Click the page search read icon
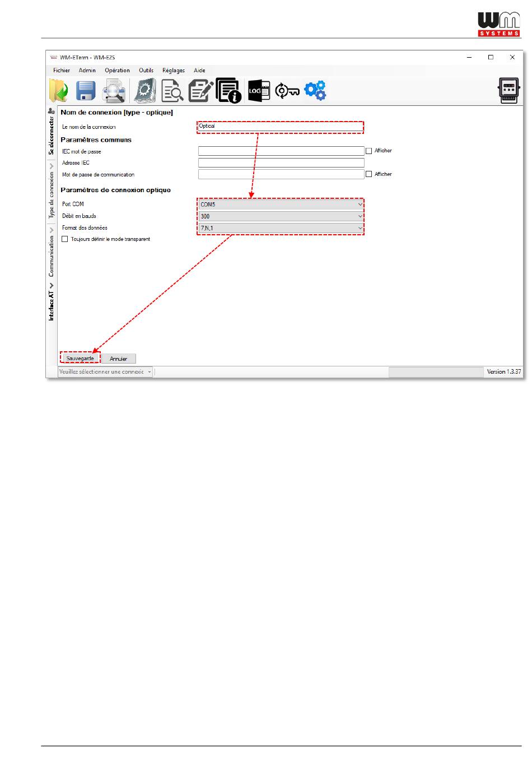Screen dimensions: 532x772 pyautogui.click(x=172, y=90)
